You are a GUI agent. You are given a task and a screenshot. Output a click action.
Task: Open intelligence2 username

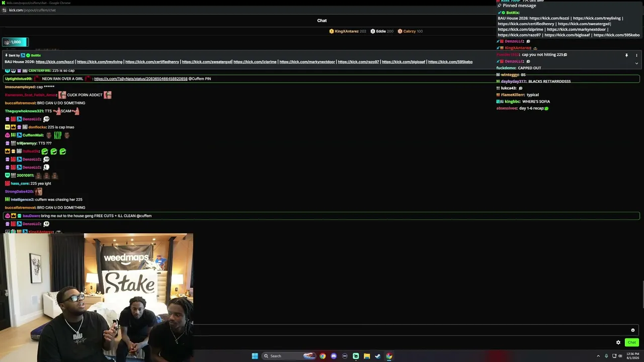(x=22, y=200)
